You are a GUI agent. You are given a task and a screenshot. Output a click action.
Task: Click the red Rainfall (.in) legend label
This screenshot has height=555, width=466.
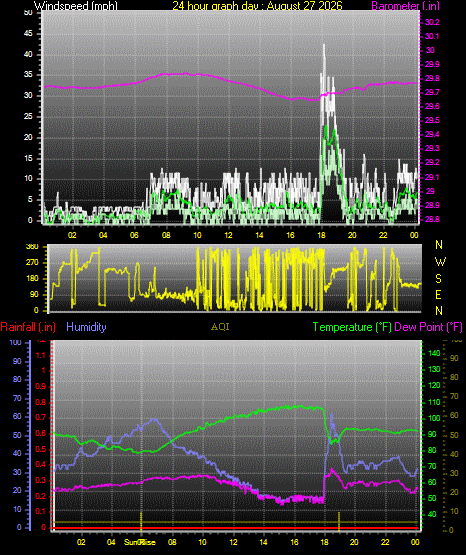click(x=28, y=327)
